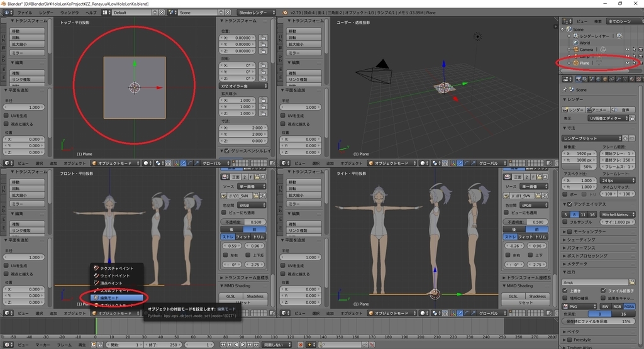Viewport: 644px width, 349px height.
Task: Adjust the 50% resolution scale slider
Action: click(579, 167)
